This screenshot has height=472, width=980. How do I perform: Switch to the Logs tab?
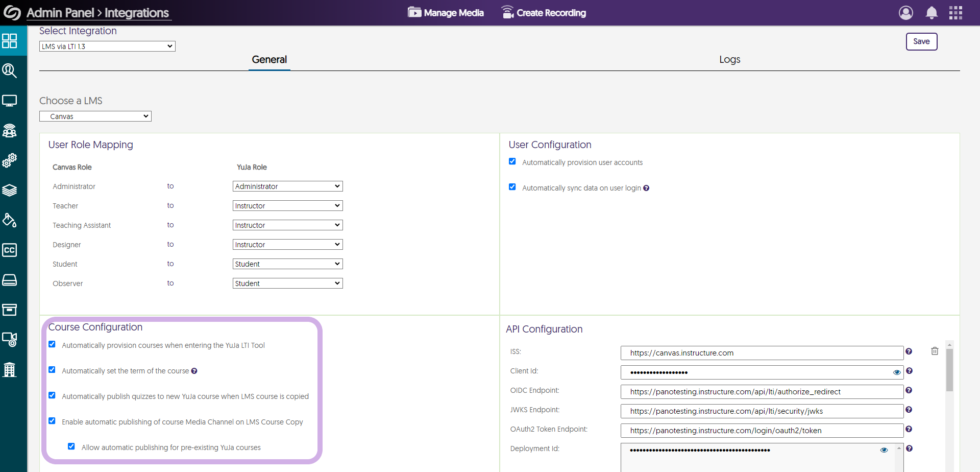pos(729,60)
